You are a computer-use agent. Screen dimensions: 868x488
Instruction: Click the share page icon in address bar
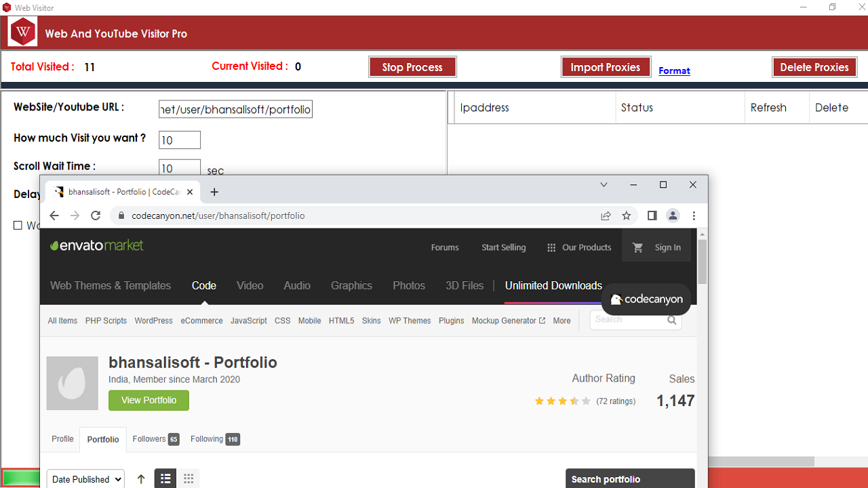pyautogui.click(x=606, y=216)
